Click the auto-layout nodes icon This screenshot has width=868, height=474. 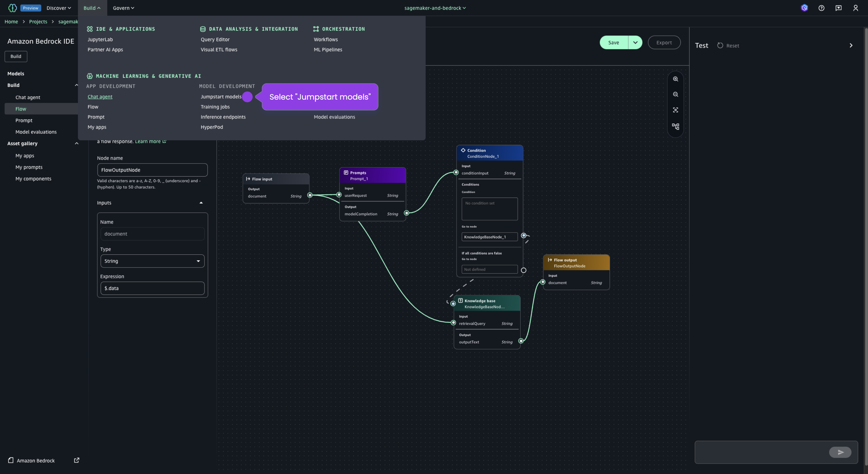[x=675, y=126]
